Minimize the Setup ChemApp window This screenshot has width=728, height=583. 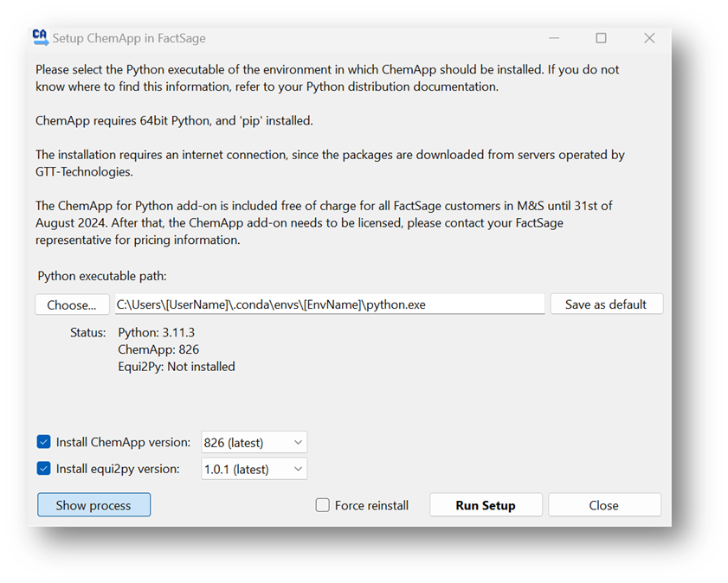click(x=554, y=38)
